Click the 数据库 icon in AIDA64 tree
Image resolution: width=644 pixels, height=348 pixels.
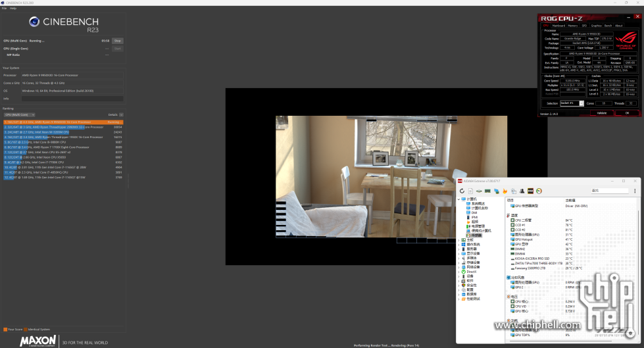463,294
